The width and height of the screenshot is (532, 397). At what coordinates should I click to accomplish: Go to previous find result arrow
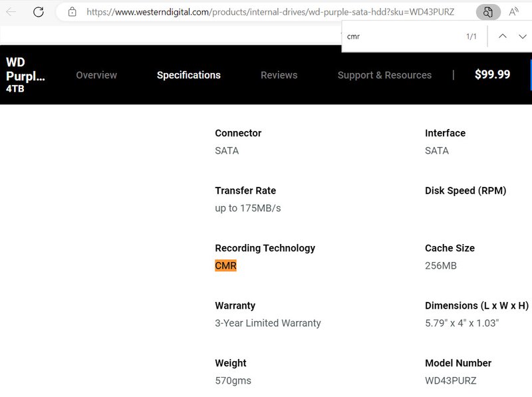pyautogui.click(x=503, y=37)
